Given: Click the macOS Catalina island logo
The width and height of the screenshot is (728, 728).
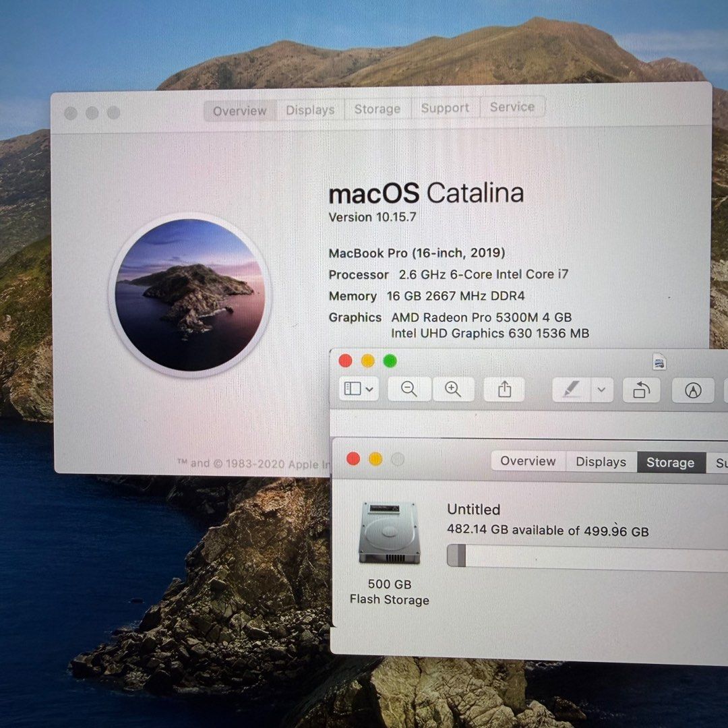Looking at the screenshot, I should (190, 295).
